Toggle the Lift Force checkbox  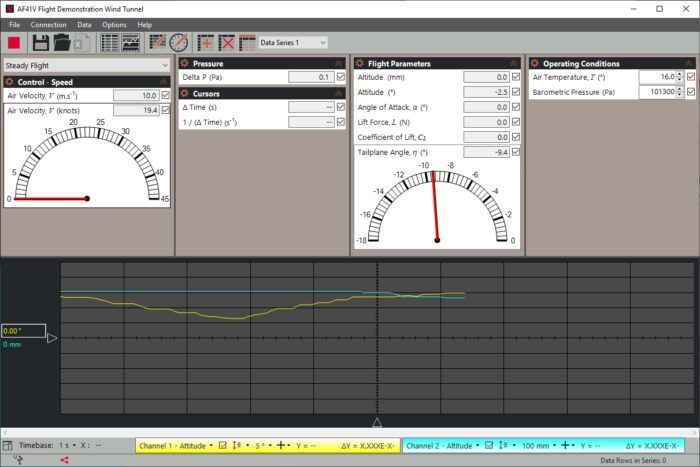point(516,122)
